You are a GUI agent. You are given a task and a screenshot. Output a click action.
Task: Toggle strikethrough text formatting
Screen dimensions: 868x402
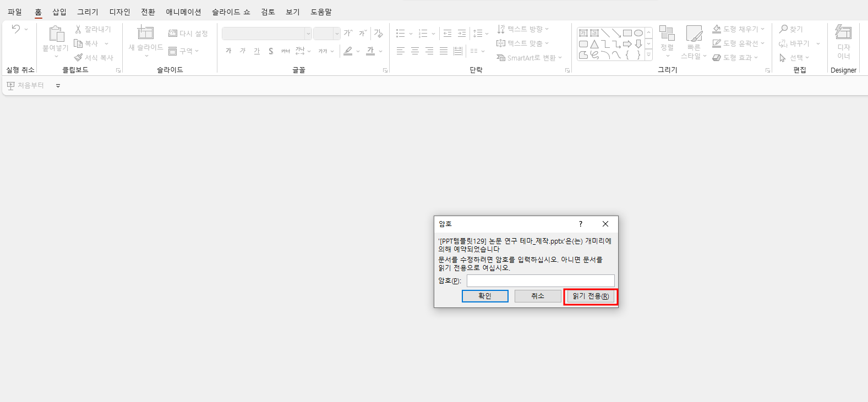[285, 51]
